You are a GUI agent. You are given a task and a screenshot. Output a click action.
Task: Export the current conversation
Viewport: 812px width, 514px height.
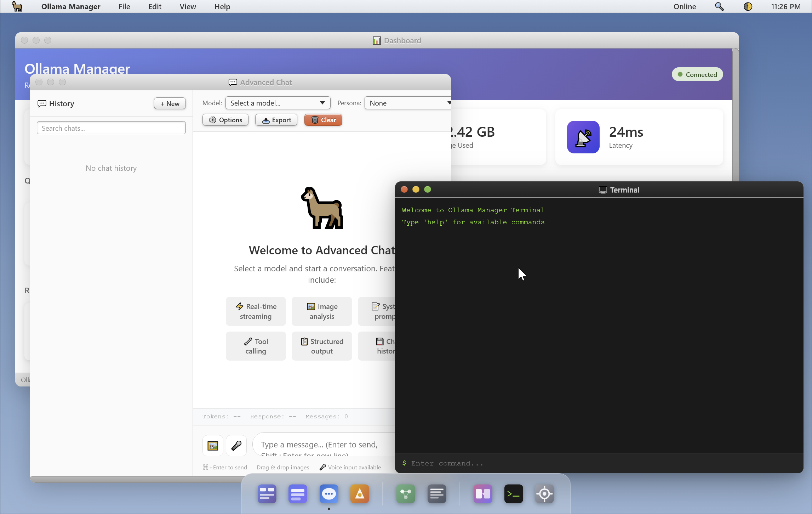(276, 120)
